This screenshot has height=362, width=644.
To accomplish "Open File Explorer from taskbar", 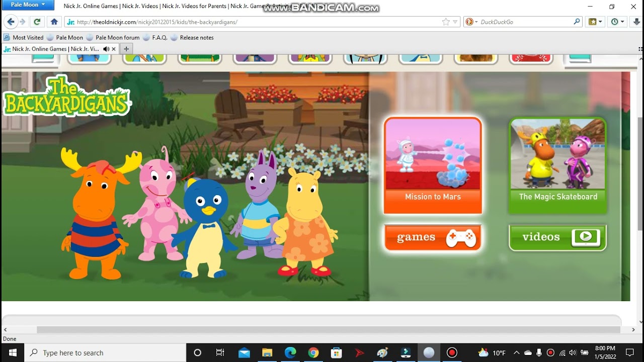I will 267,352.
